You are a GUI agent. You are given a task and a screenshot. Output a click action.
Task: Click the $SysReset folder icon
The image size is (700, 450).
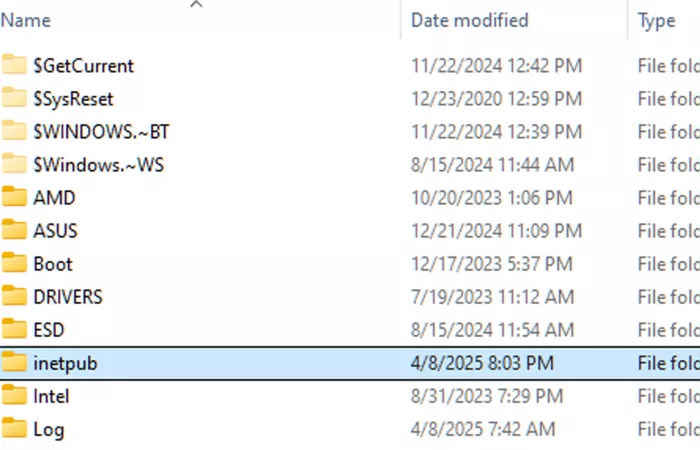tap(14, 99)
